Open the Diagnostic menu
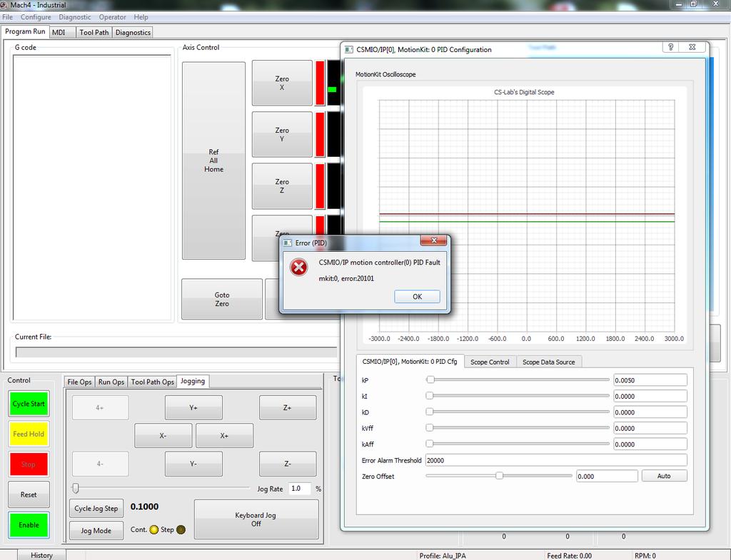This screenshot has height=560, width=731. [x=74, y=17]
